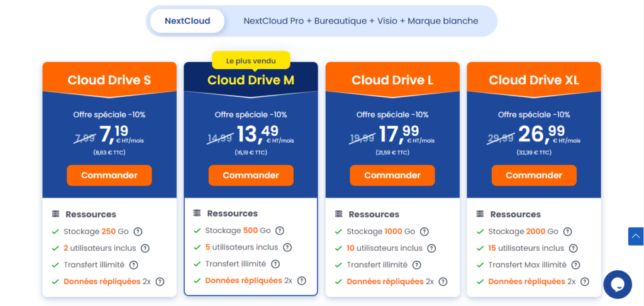
Task: Click the Cloud Drive L heading
Action: [x=392, y=80]
